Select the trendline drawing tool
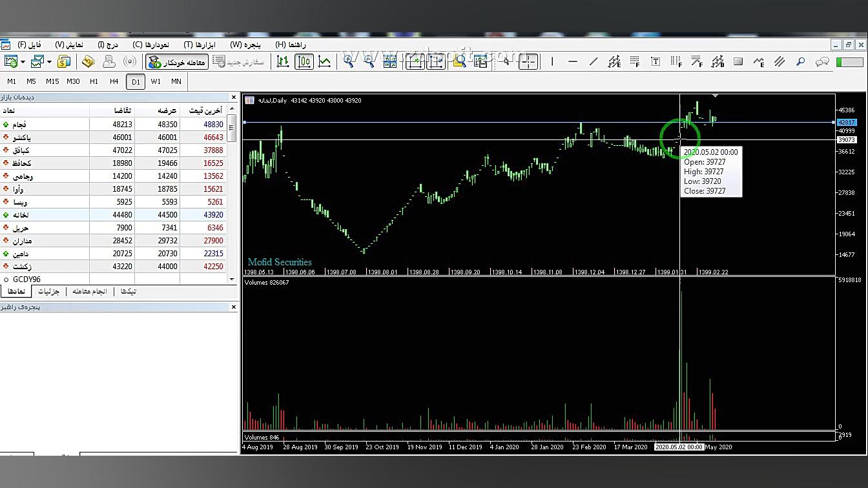This screenshot has width=868, height=488. (594, 61)
